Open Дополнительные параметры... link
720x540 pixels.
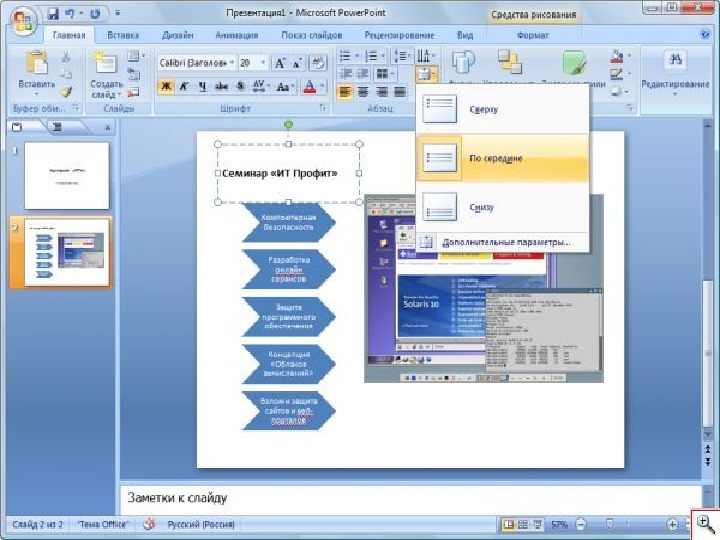[x=506, y=241]
